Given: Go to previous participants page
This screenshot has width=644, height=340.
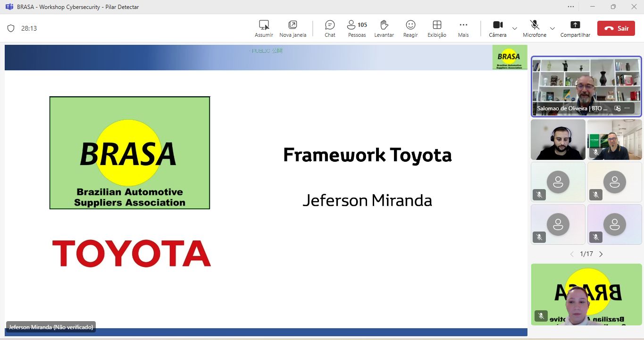Looking at the screenshot, I should 572,254.
